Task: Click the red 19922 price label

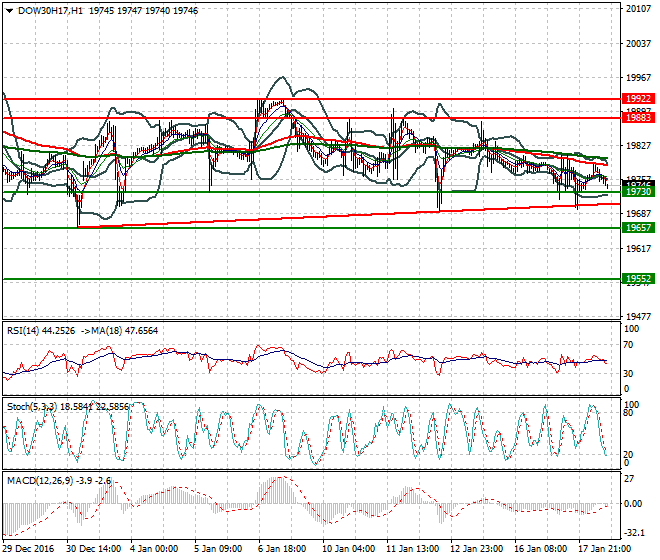Action: [638, 99]
